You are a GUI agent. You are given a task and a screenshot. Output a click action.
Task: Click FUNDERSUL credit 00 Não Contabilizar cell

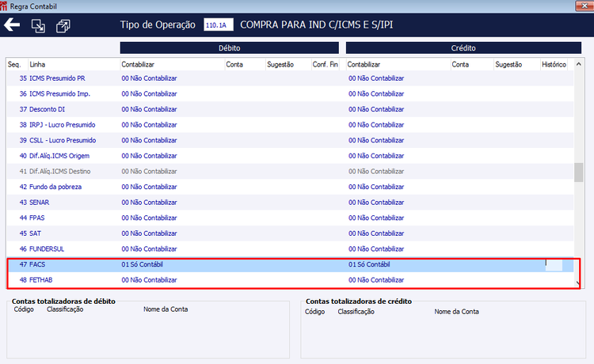coord(376,249)
